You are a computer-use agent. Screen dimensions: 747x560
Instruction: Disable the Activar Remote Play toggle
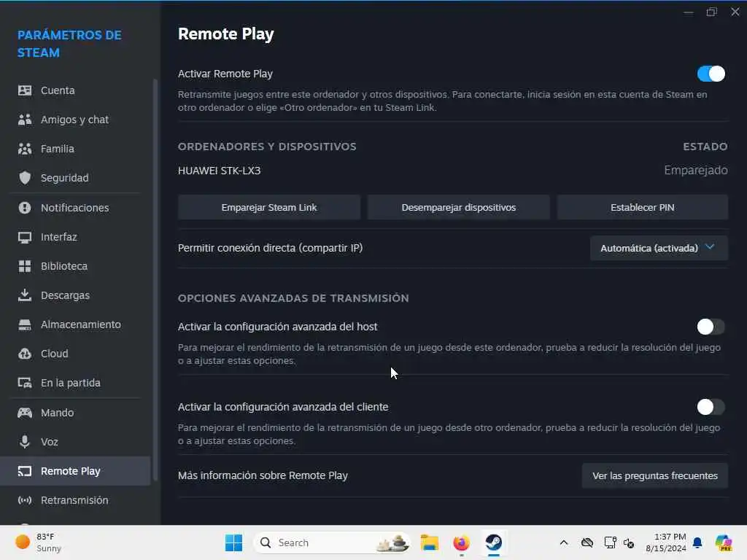click(711, 74)
